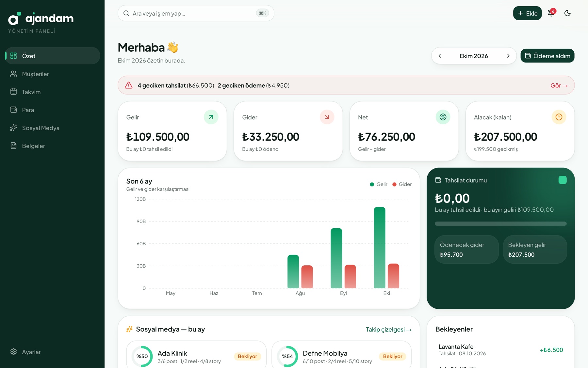
Task: Click the search magnifier icon
Action: tap(126, 13)
